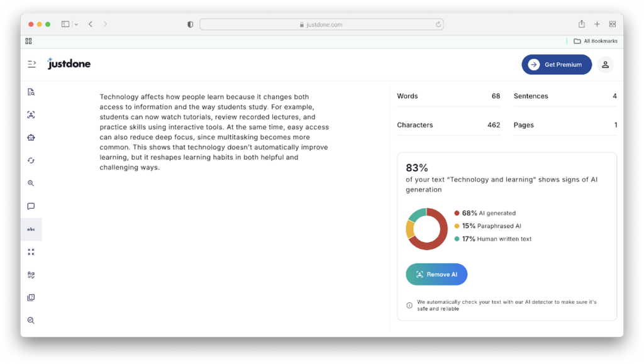This screenshot has width=644, height=364.
Task: Click the justdone logo
Action: (69, 63)
